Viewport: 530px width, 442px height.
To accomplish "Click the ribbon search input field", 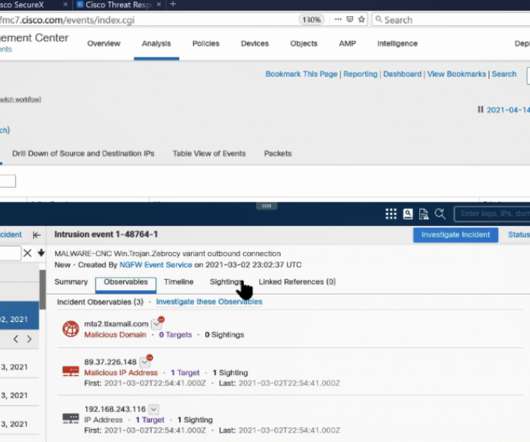I will click(x=493, y=214).
